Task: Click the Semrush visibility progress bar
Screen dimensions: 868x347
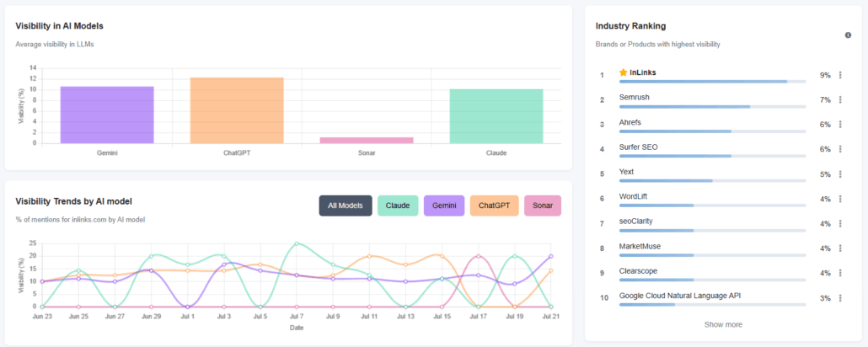Action: tap(712, 106)
